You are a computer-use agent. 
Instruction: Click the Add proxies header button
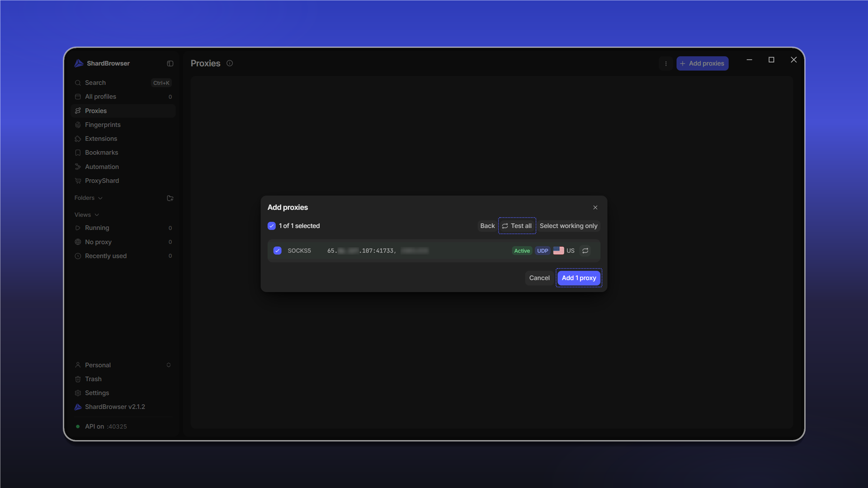tap(702, 64)
